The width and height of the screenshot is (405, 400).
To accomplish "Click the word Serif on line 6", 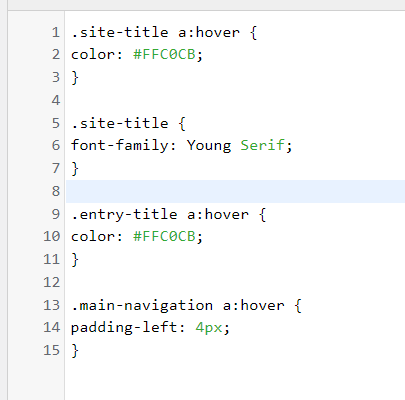I will point(263,145).
